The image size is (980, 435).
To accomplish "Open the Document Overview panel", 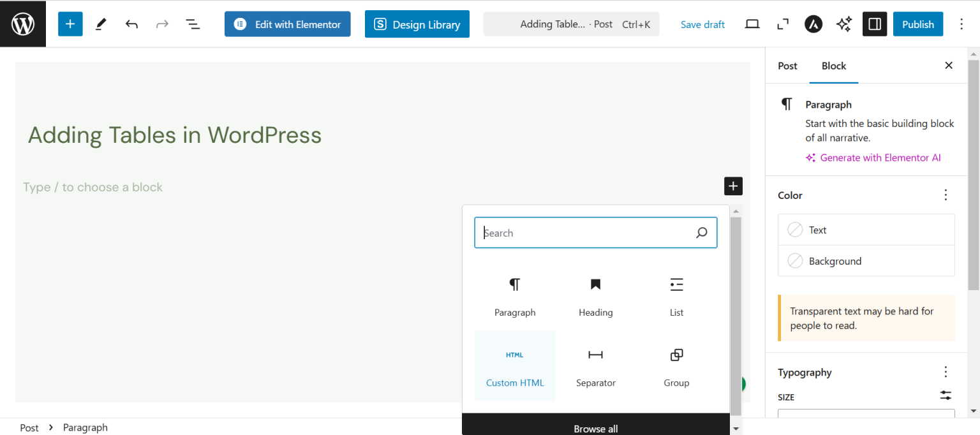I will click(193, 24).
